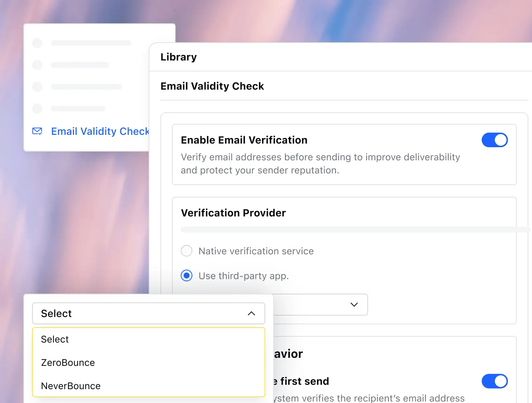Click the Library heading
This screenshot has width=532, height=403.
179,57
